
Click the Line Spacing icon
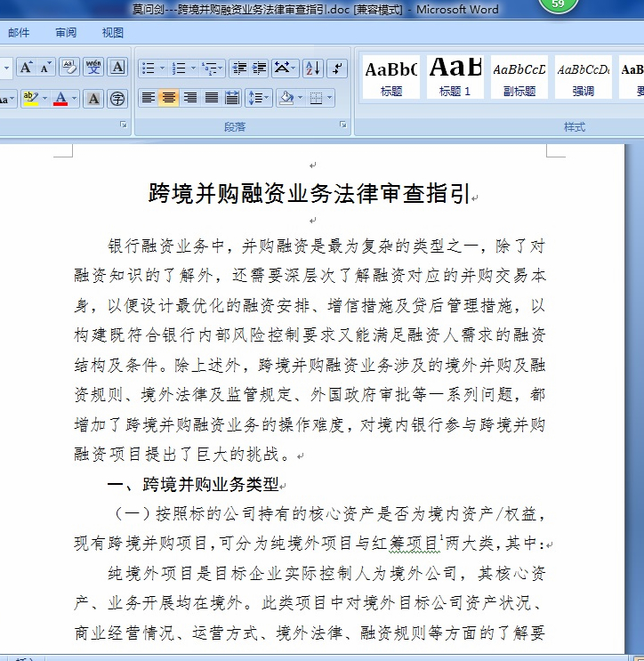[x=259, y=98]
